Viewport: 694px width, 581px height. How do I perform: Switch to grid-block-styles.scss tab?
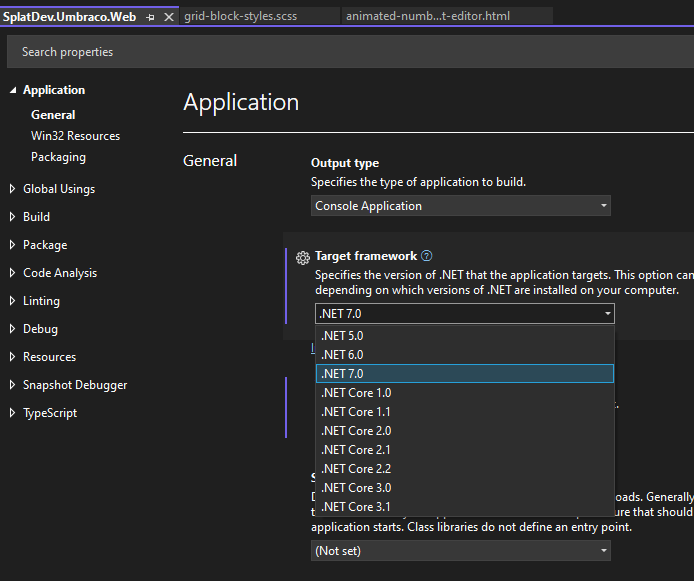pyautogui.click(x=240, y=16)
